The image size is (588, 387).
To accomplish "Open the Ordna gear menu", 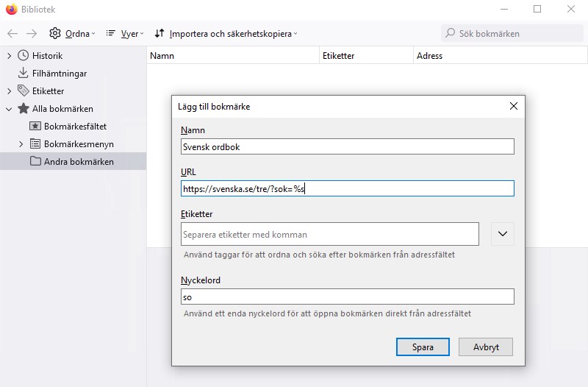I will click(x=72, y=34).
